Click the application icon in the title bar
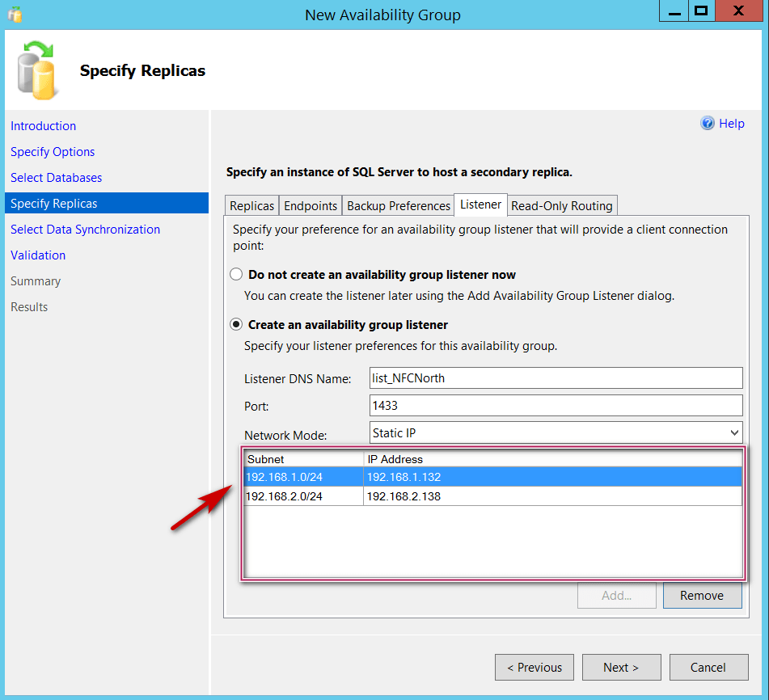The height and width of the screenshot is (700, 769). (14, 12)
